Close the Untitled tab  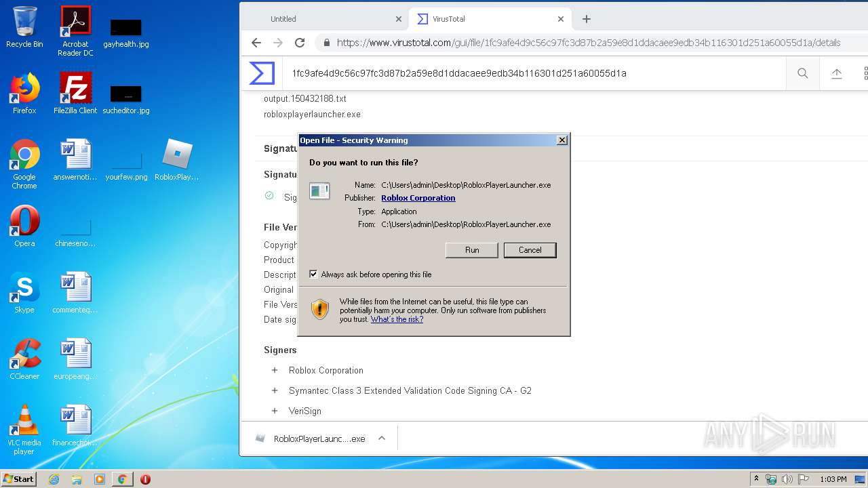coord(398,19)
